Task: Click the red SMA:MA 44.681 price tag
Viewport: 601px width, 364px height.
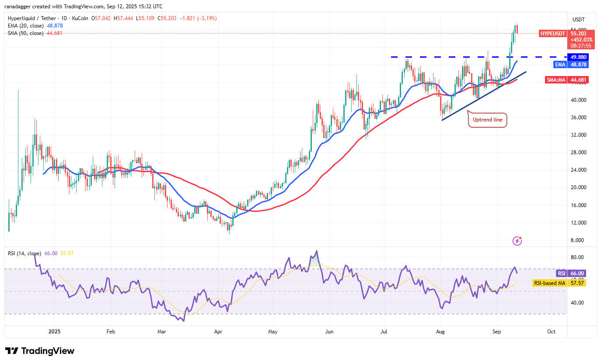Action: [566, 80]
